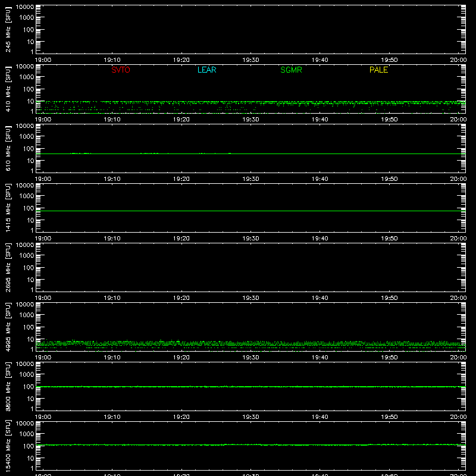Select the 1415 MHz [SFU] axis title
Viewport: 476px width, 476px height.
tap(8, 208)
